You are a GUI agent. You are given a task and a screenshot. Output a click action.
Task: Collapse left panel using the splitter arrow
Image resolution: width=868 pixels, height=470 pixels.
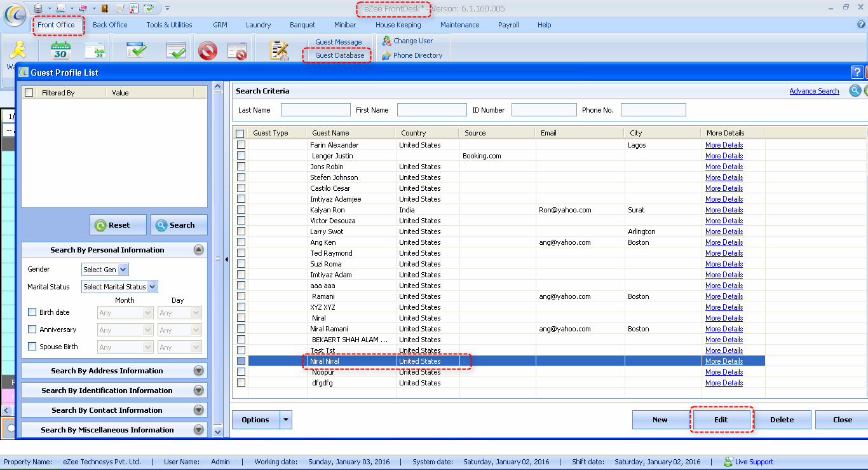(x=227, y=259)
